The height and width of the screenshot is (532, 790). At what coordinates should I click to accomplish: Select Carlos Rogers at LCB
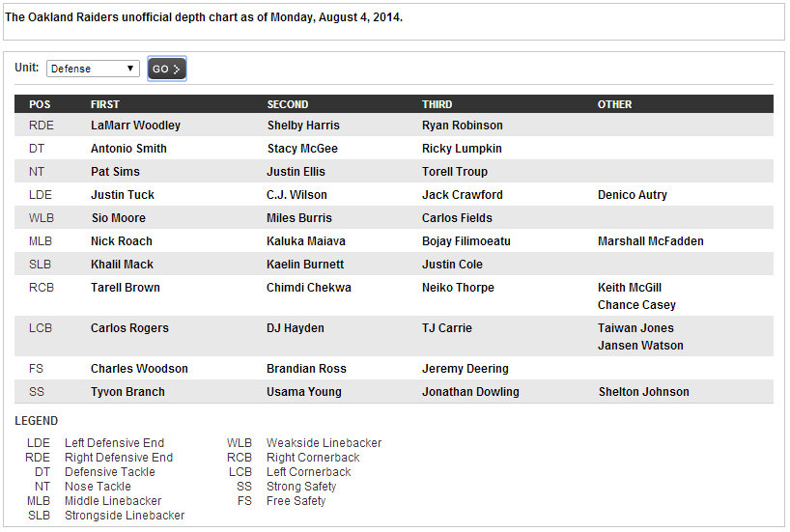pos(129,328)
